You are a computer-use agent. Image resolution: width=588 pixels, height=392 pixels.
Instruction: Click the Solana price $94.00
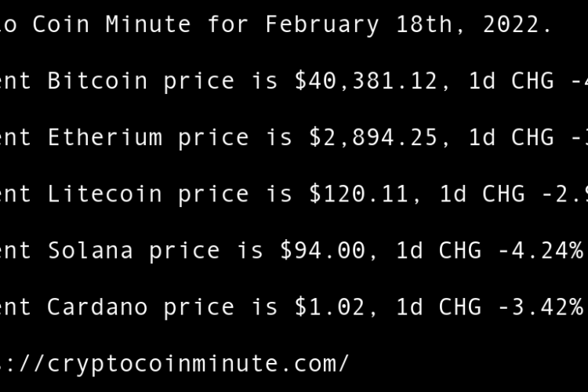322,250
